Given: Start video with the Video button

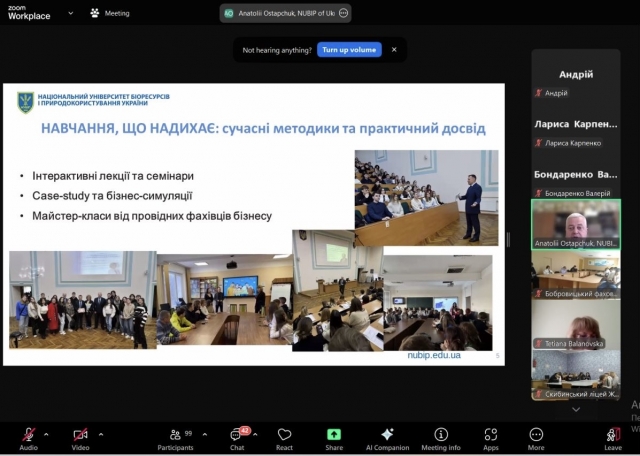Looking at the screenshot, I should pyautogui.click(x=80, y=438).
